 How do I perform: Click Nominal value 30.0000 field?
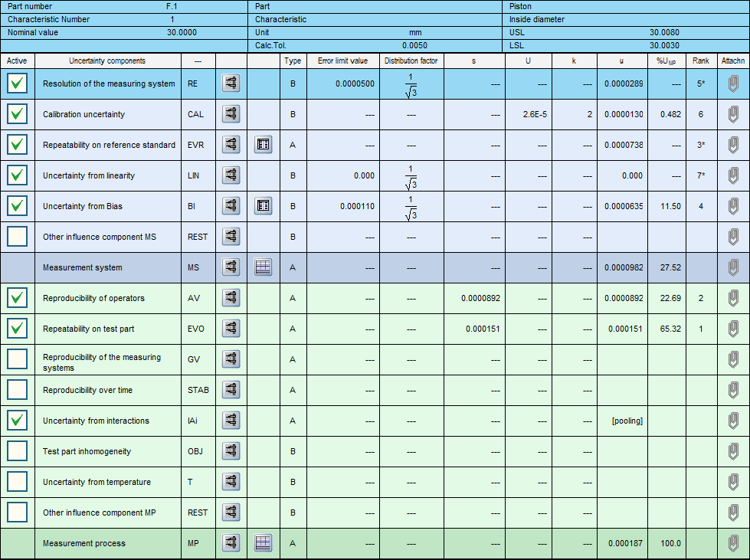click(x=182, y=32)
